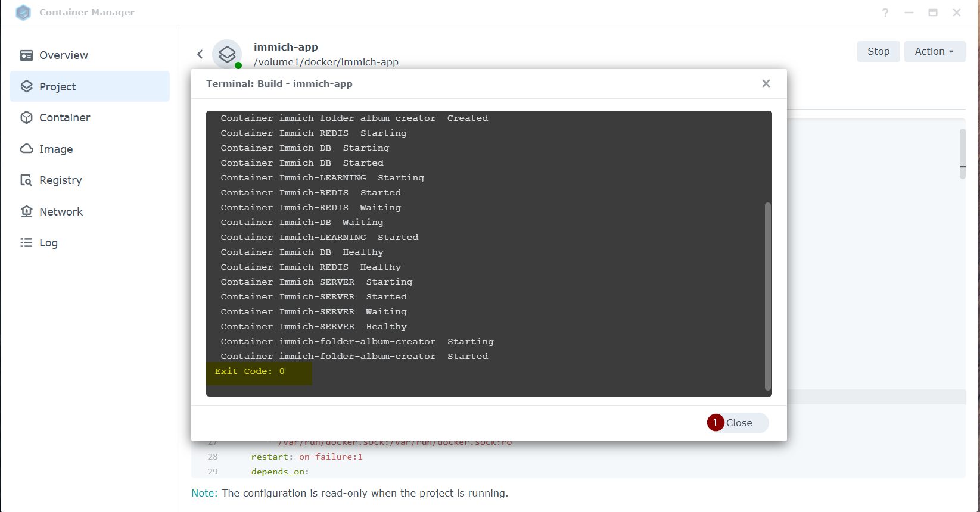Minimize the Container Manager window

click(909, 13)
